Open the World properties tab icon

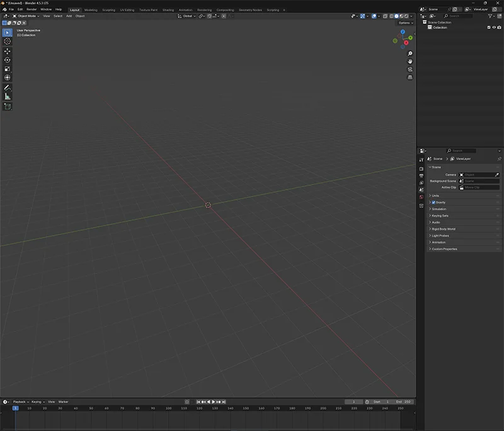(421, 197)
